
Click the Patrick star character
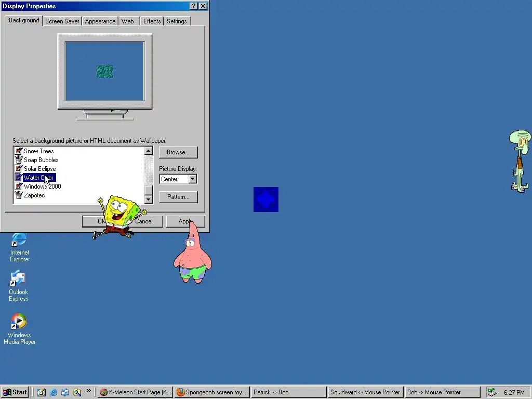pyautogui.click(x=193, y=252)
